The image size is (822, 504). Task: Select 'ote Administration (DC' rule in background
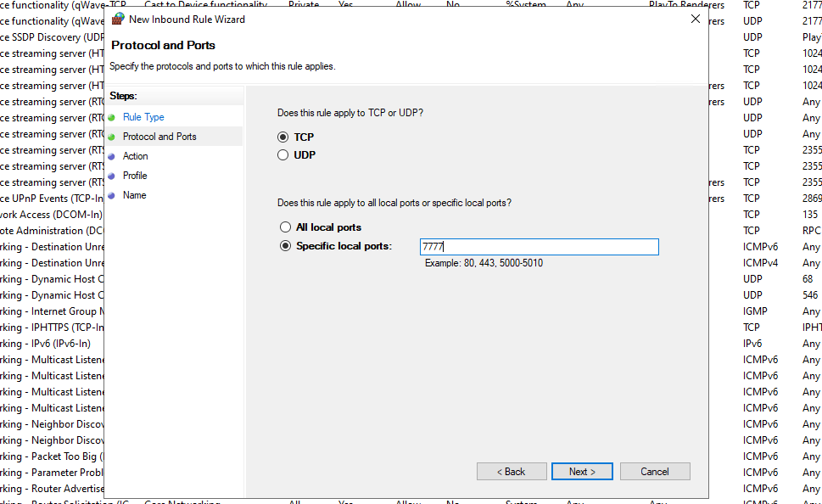52,231
